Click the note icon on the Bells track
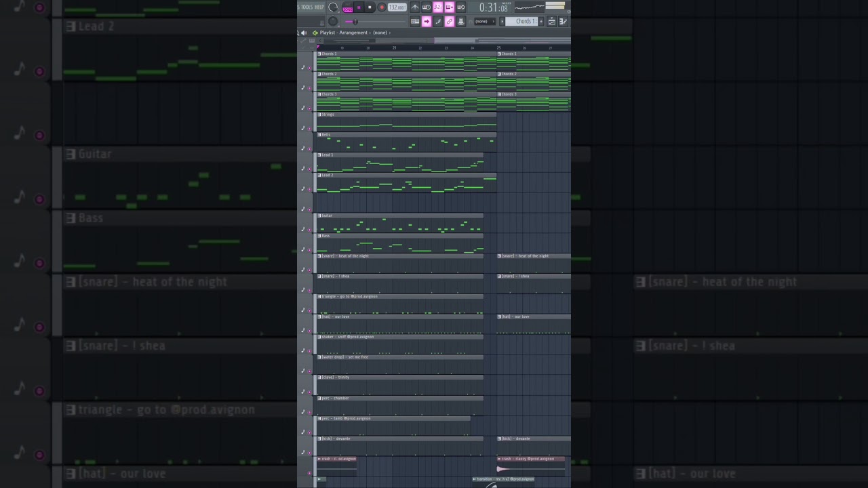 tap(303, 148)
